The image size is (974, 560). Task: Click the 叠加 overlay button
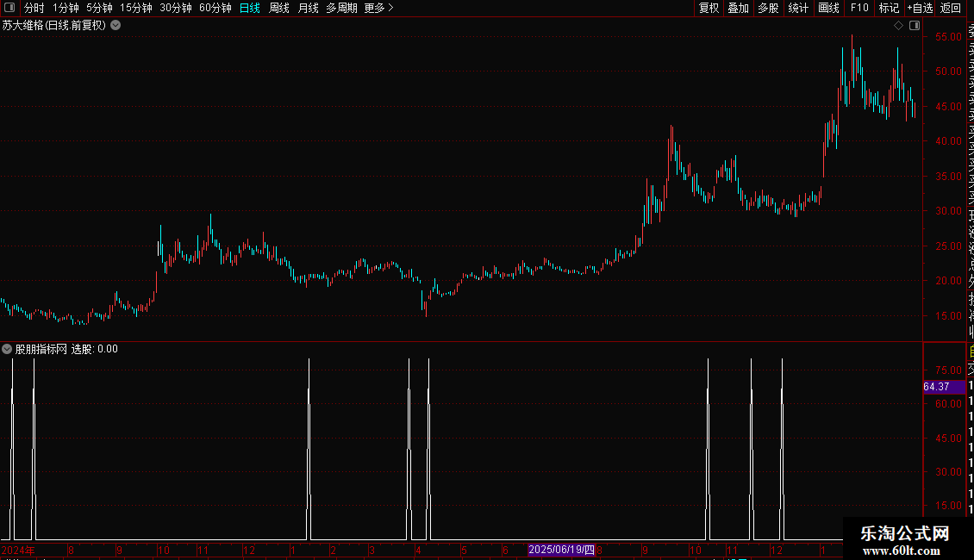click(x=739, y=8)
